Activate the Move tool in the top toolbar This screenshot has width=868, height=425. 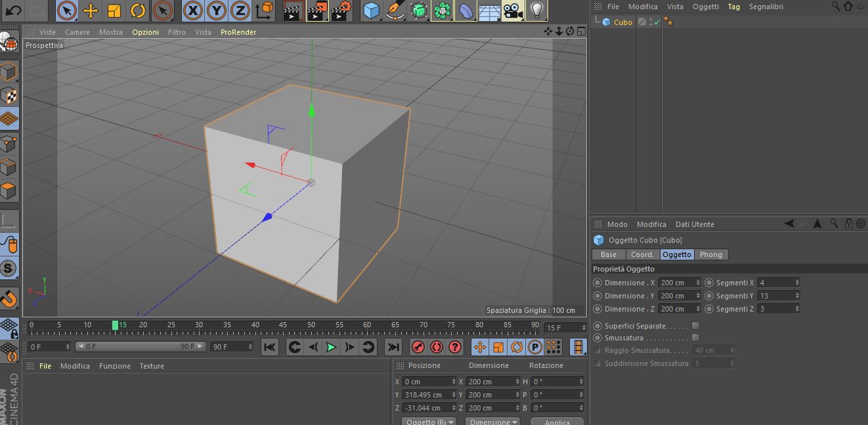point(91,10)
